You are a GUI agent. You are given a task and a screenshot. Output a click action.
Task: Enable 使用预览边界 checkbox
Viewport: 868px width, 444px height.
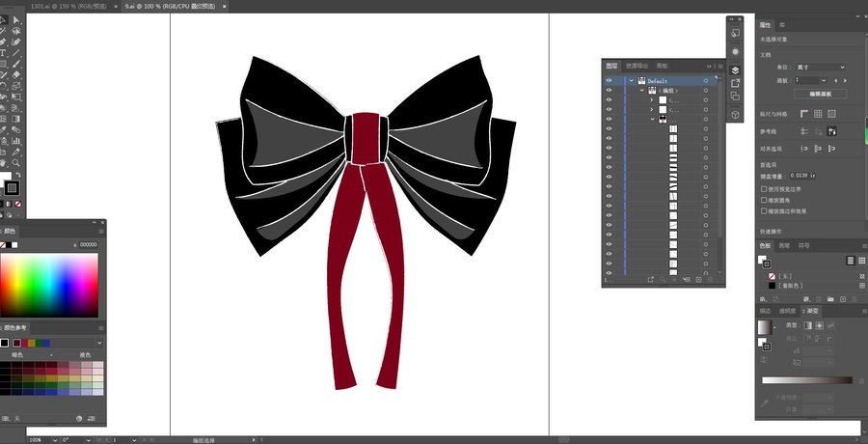click(764, 189)
